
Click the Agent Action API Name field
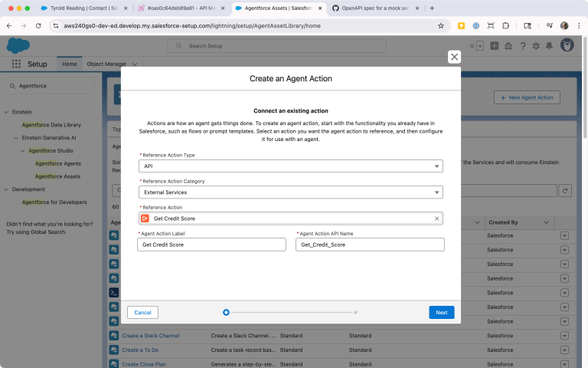pyautogui.click(x=370, y=245)
